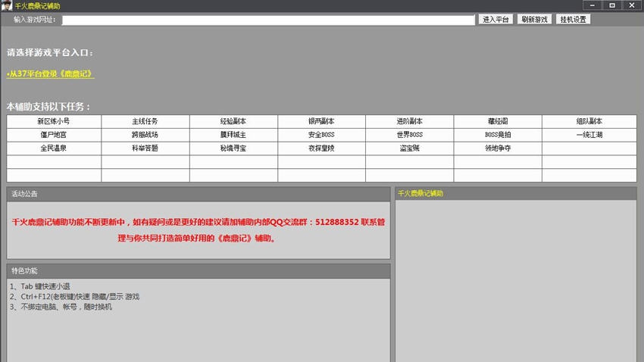This screenshot has width=644, height=362.
Task: Click the 'Tab 键快速小退' feature line
Action: click(x=40, y=286)
